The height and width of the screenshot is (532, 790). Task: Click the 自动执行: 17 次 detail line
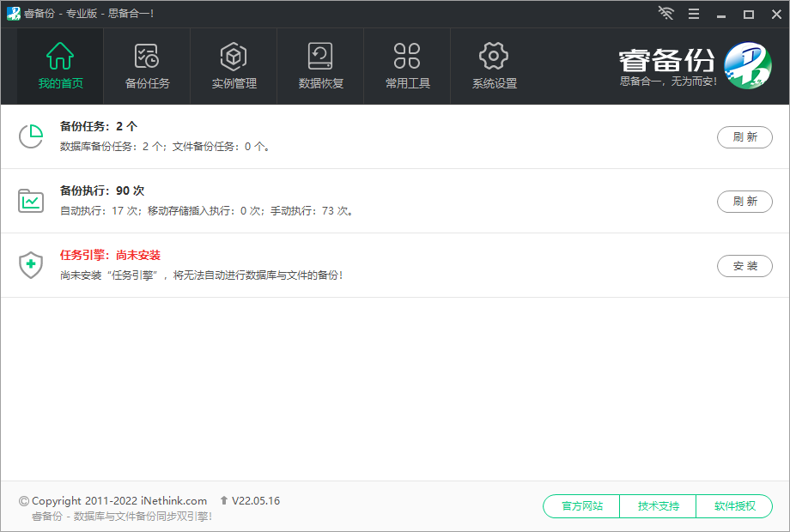(x=207, y=211)
